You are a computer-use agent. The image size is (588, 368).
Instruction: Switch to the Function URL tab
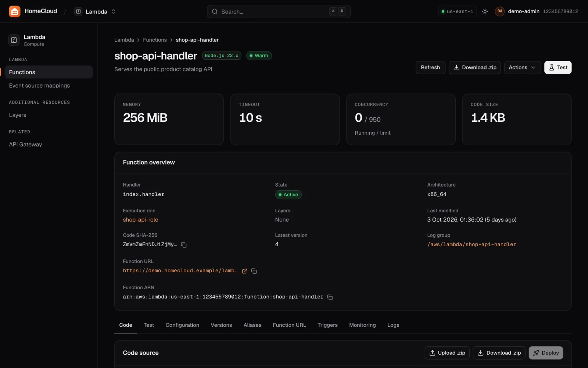(289, 325)
